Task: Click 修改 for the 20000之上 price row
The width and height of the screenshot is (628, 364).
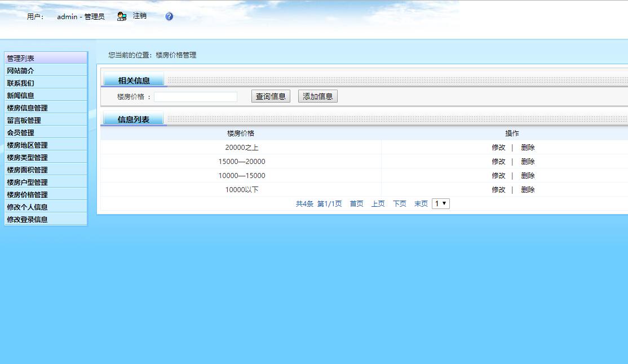Action: (x=498, y=147)
